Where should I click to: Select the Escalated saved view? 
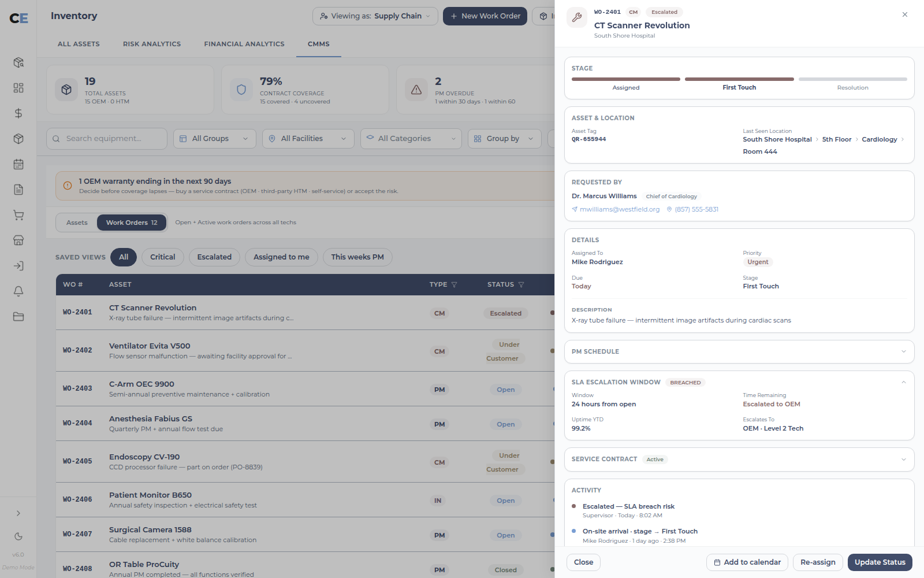(x=214, y=257)
